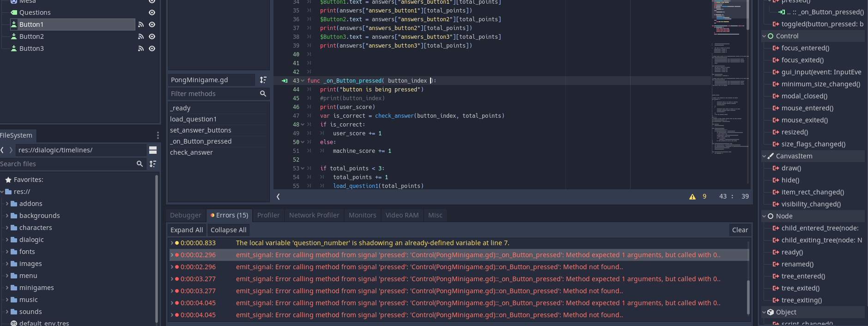Jump to check_answer method
This screenshot has height=326, width=868.
pos(218,152)
